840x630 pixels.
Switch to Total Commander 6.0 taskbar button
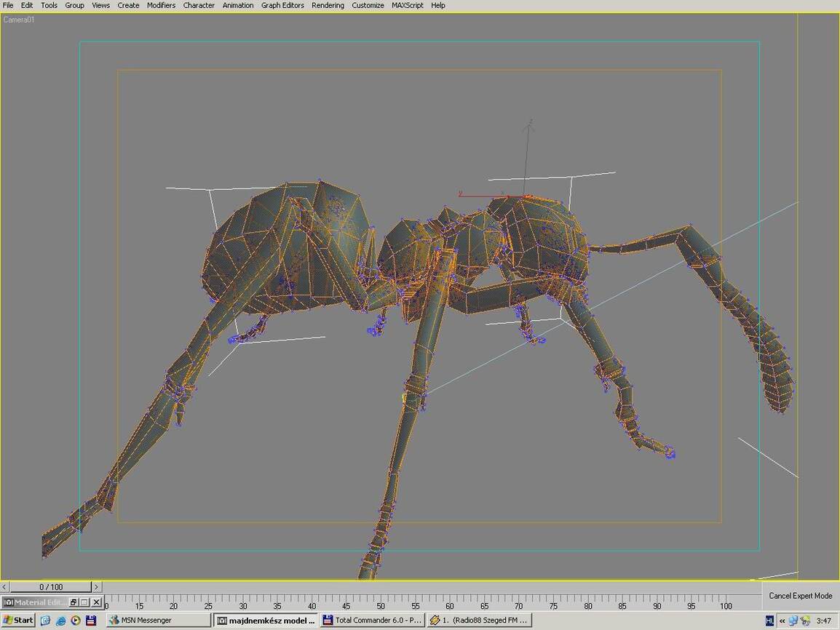click(371, 621)
